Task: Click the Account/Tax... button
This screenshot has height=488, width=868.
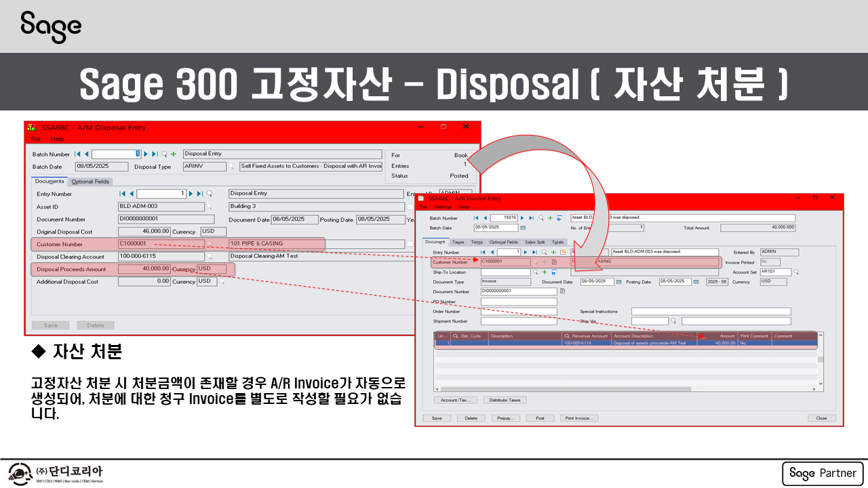Action: [454, 400]
